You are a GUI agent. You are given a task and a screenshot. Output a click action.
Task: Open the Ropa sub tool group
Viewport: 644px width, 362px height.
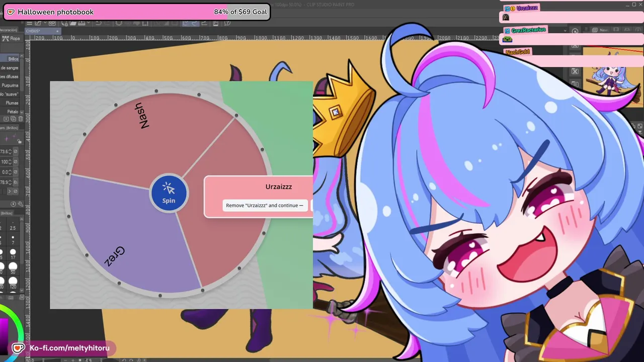[x=11, y=39]
